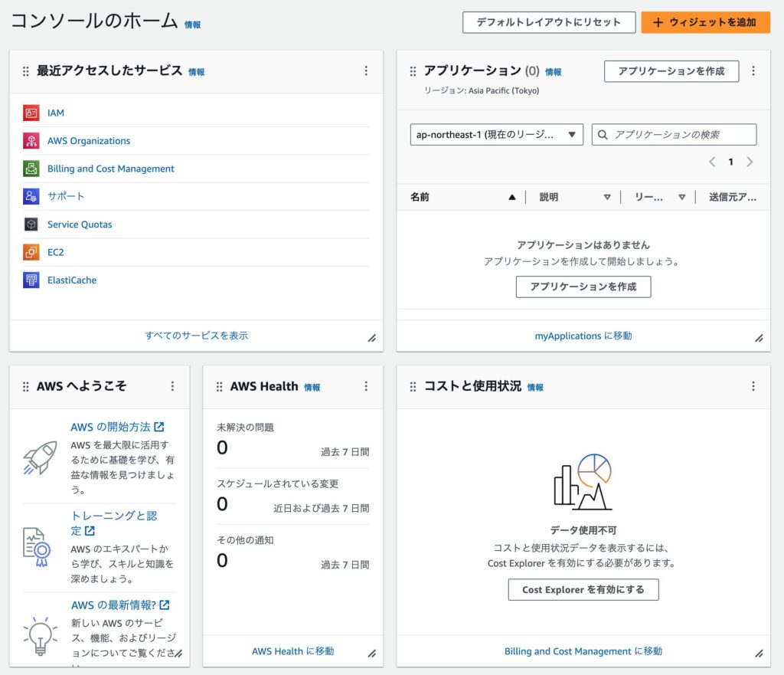
Task: Open the IAM text link
Action: click(x=55, y=113)
